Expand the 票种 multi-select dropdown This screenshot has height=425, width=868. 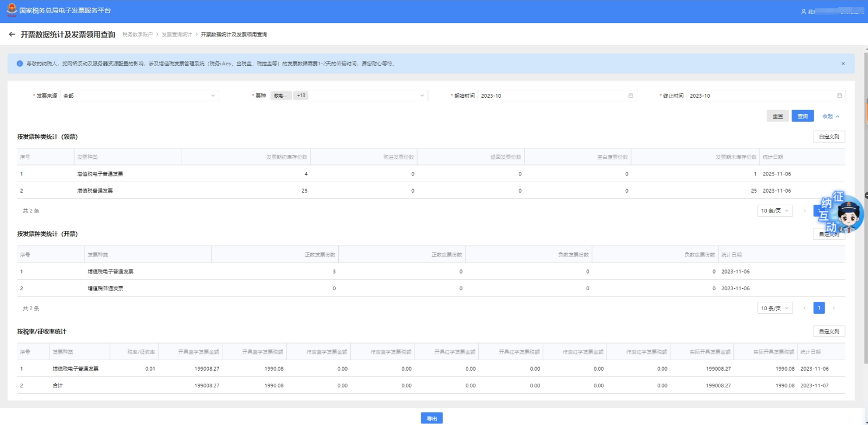pos(348,96)
